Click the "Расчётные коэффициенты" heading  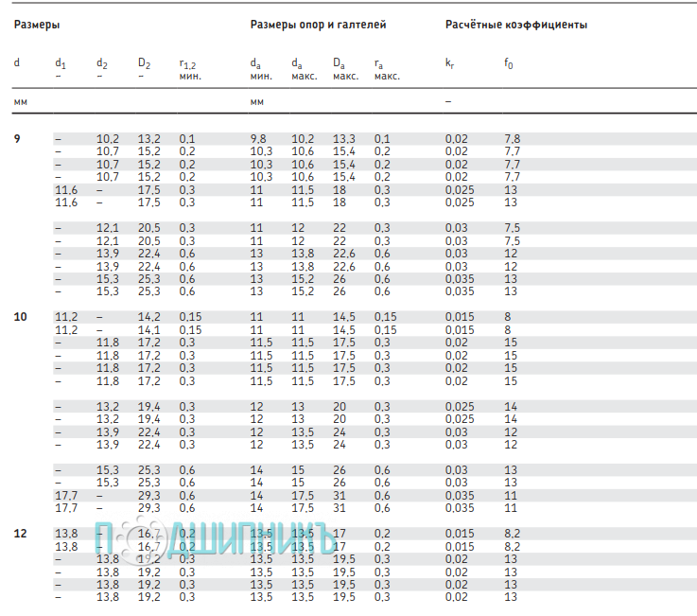tap(516, 25)
